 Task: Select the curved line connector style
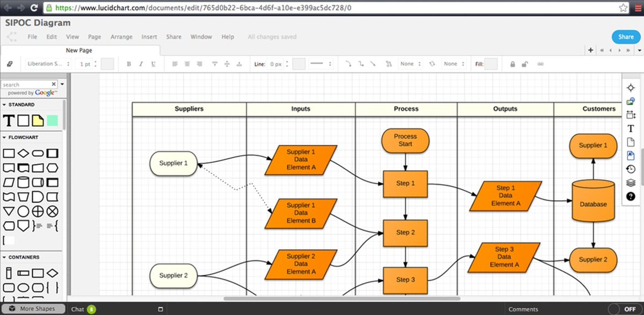coord(348,64)
